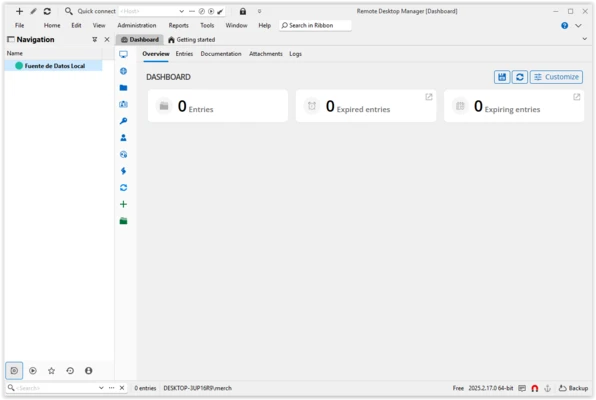The width and height of the screenshot is (596, 400).
Task: Select the Overview sub-tab
Action: [156, 54]
